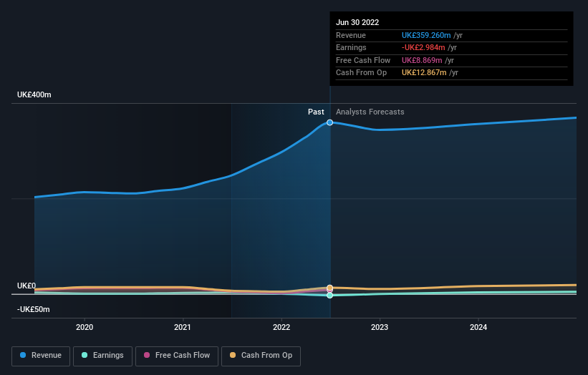
Task: Click the UK£0 y-axis label
Action: [26, 286]
